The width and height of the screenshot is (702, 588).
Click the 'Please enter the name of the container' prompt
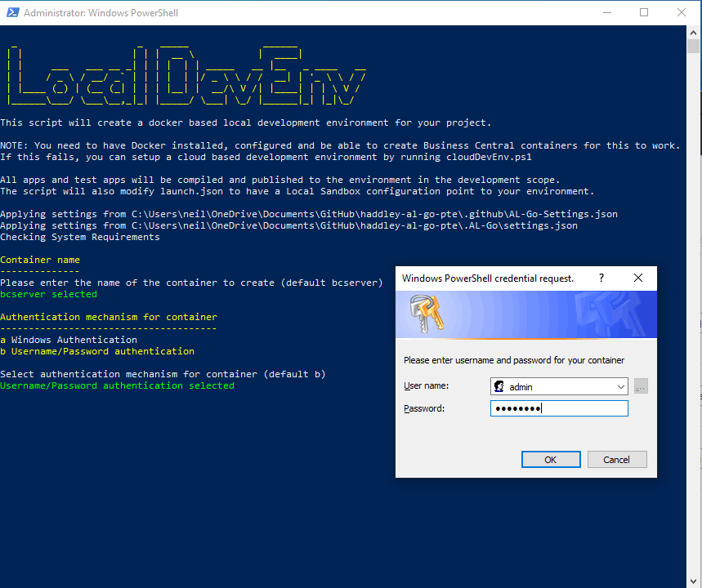[191, 283]
